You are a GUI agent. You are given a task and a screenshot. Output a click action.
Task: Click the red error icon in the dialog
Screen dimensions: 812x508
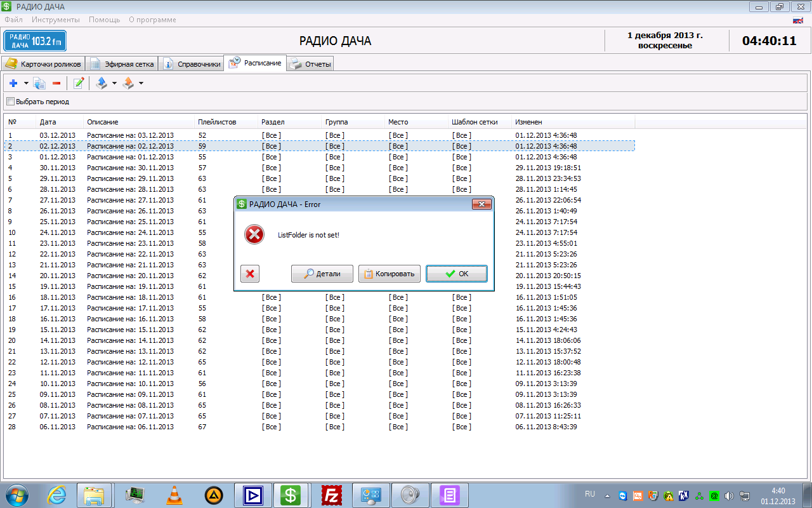tap(254, 235)
